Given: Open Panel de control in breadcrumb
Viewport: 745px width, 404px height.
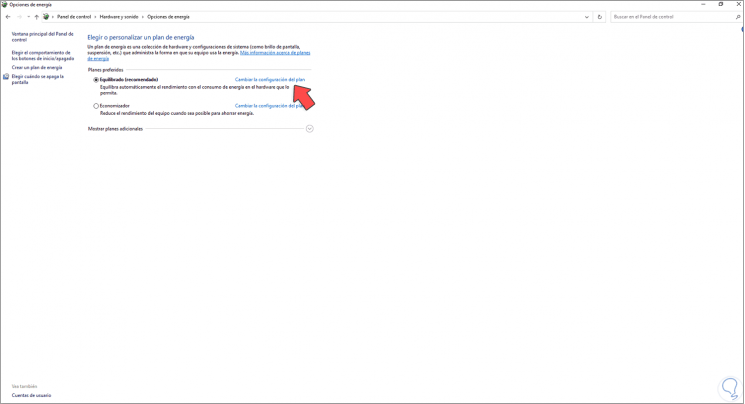Looking at the screenshot, I should point(74,17).
